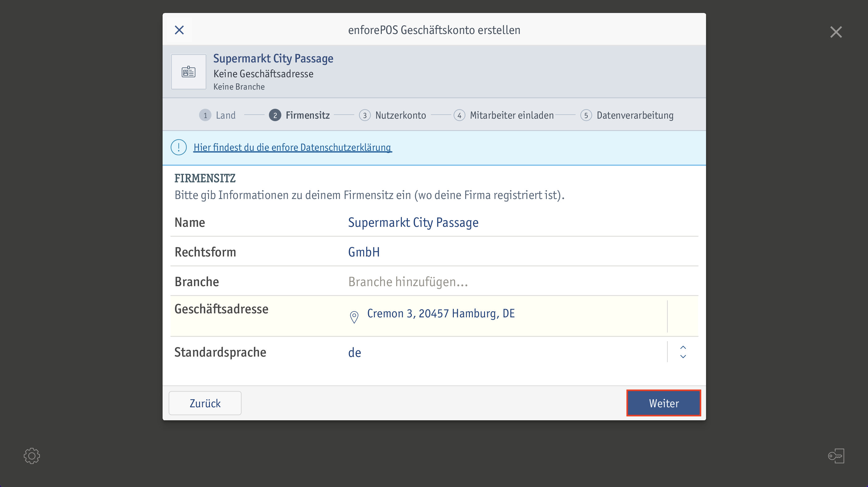Click the Standardsprache label

pos(220,352)
